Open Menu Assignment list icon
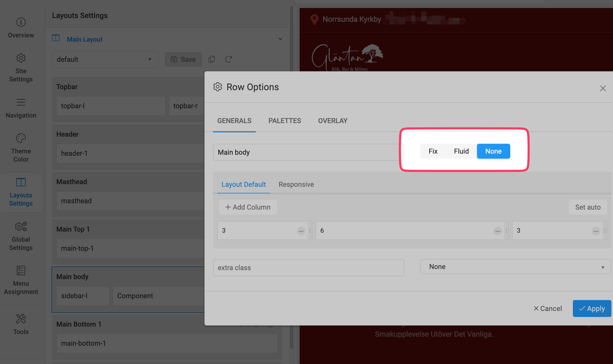613x364 pixels. 21,271
